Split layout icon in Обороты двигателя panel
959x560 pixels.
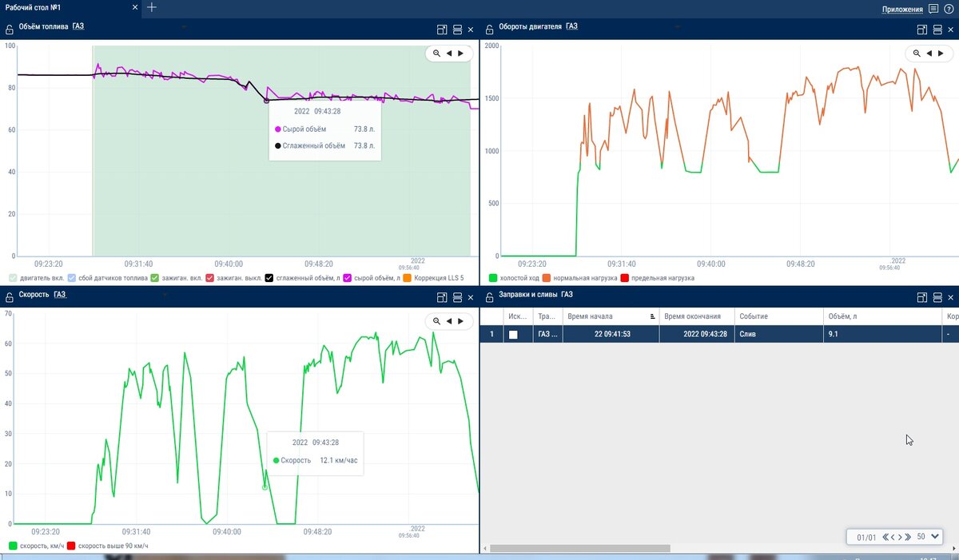(937, 30)
